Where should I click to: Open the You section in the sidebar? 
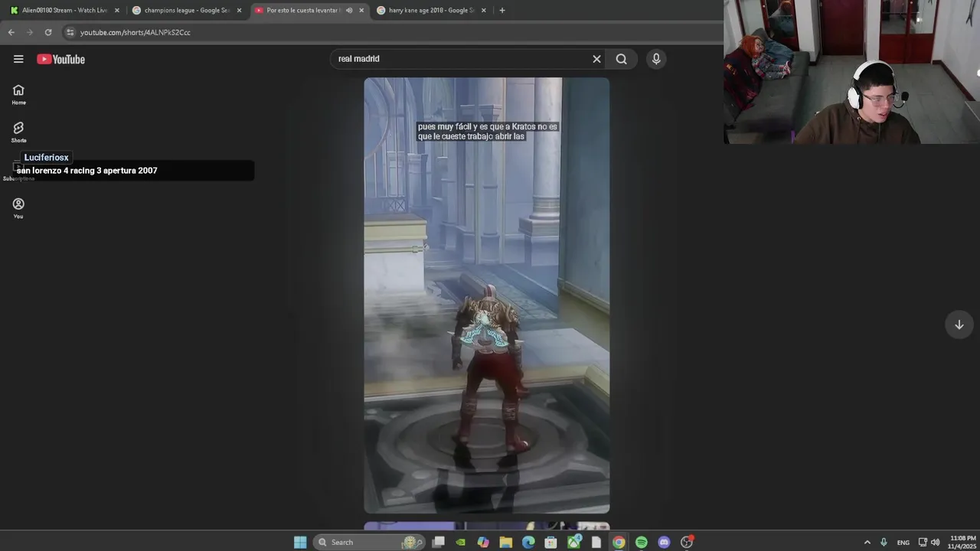[x=18, y=208]
